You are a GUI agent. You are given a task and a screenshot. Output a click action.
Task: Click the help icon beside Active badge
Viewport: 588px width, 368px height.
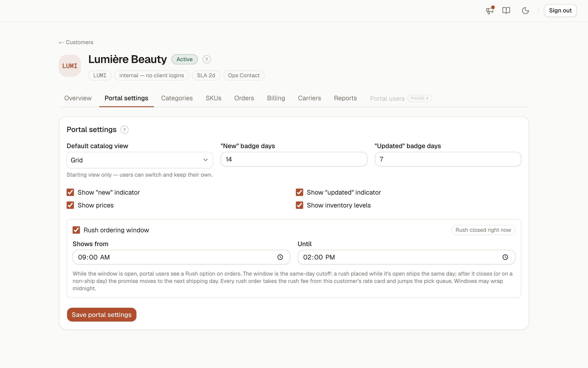[x=206, y=59]
